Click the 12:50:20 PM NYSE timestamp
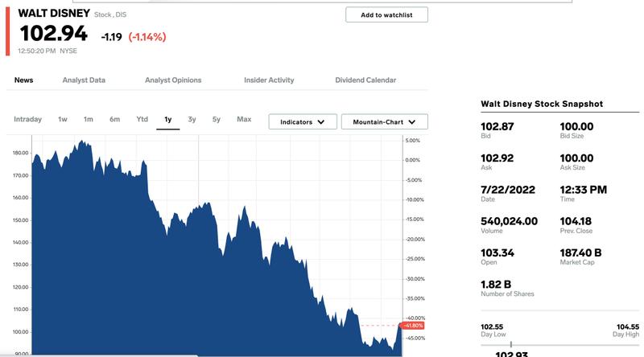 47,51
